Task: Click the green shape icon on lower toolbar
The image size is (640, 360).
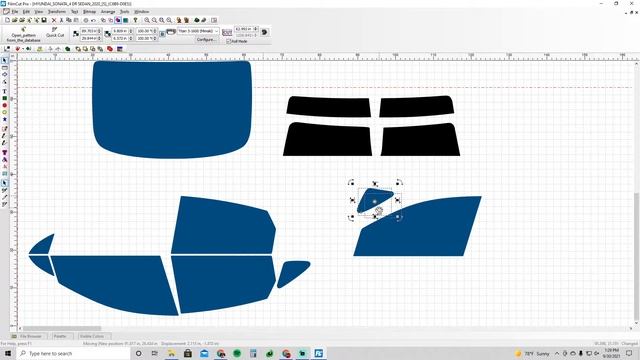Action: [x=67, y=49]
